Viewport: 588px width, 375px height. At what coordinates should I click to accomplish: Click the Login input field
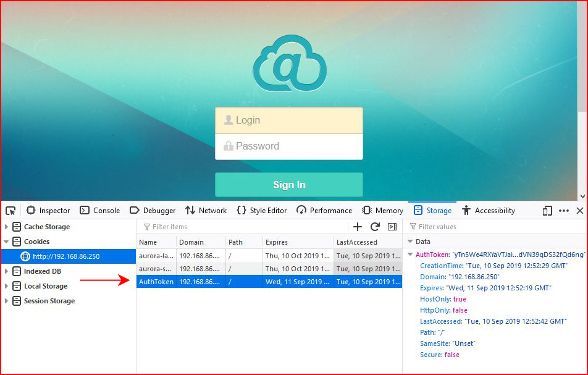click(289, 120)
